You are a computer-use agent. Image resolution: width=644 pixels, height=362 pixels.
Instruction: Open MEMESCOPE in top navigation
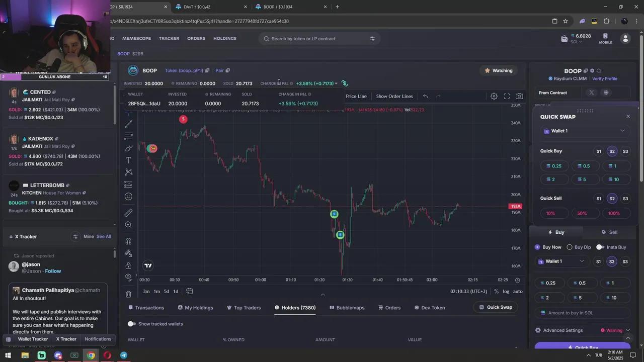coord(136,39)
